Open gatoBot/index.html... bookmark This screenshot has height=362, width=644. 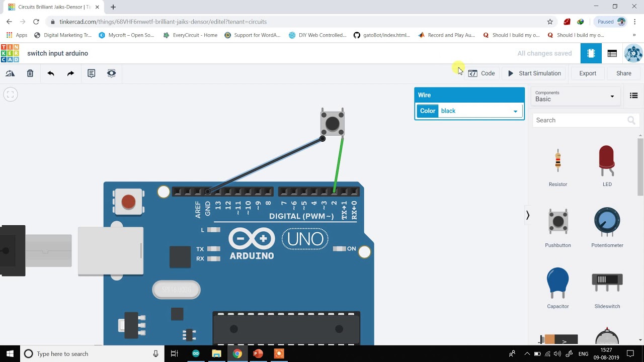(x=382, y=35)
